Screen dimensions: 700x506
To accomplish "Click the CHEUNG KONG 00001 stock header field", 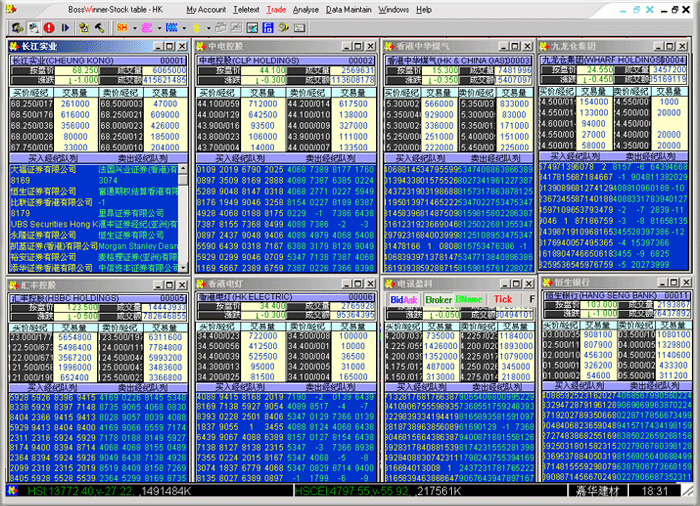I will [98, 60].
